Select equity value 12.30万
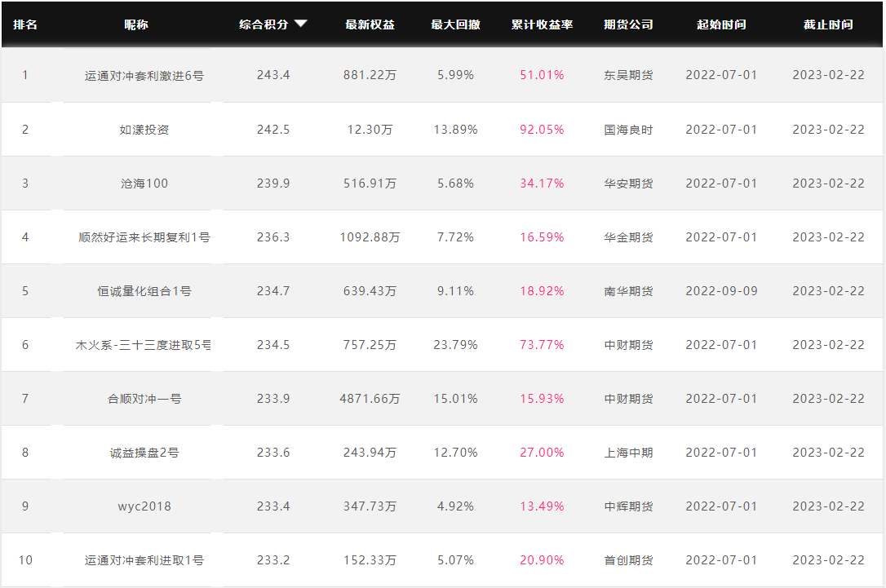This screenshot has width=886, height=588. click(370, 130)
